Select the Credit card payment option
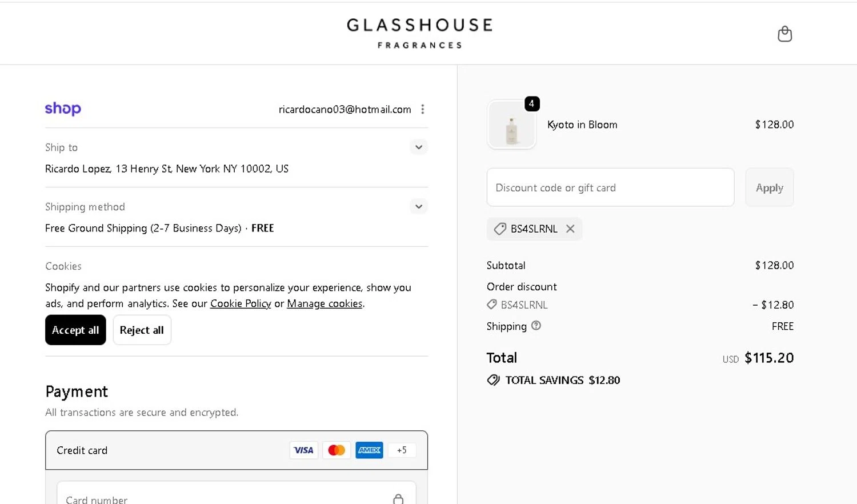 coord(237,450)
